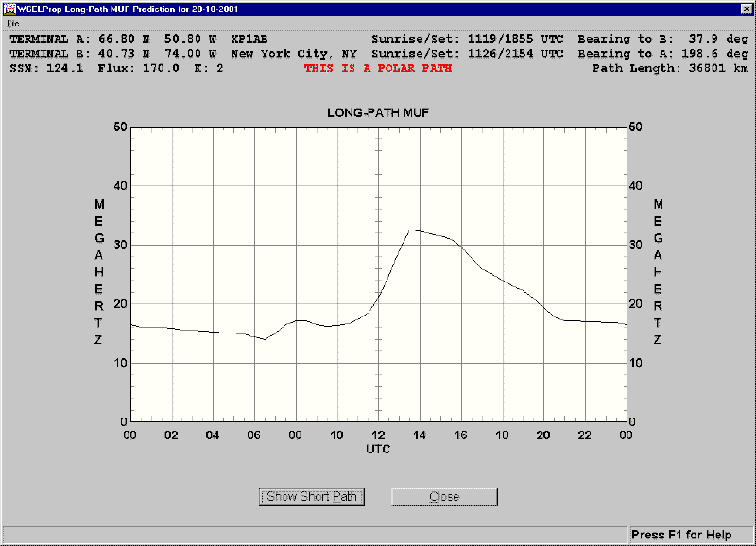
Task: Close the window with the title bar X
Action: coord(746,9)
